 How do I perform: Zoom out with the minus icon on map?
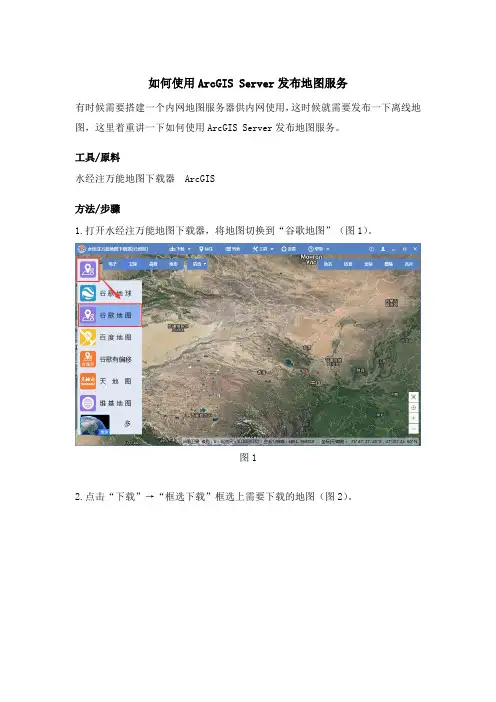tap(414, 429)
